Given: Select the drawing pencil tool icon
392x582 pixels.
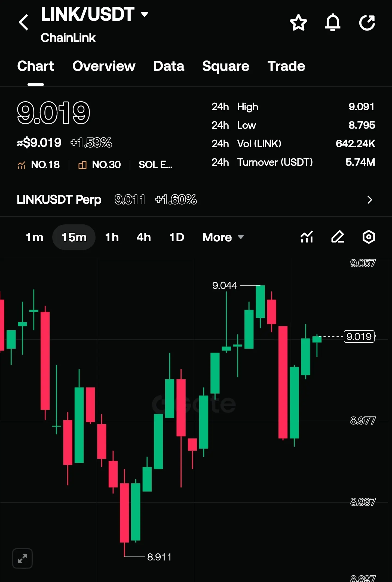Looking at the screenshot, I should point(338,237).
